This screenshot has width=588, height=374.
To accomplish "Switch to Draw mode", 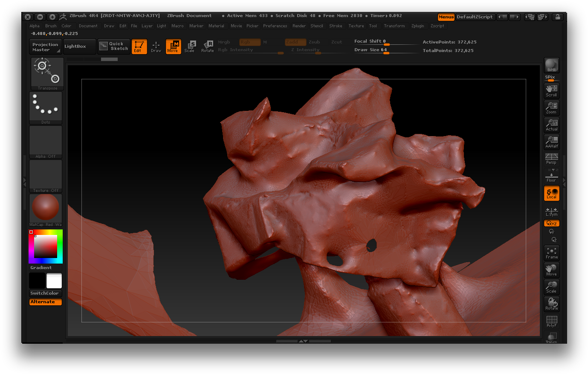I will (156, 46).
